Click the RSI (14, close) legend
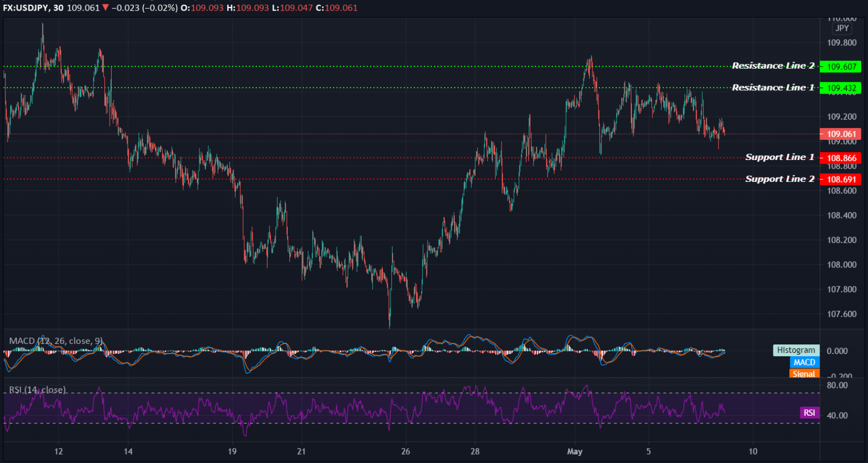This screenshot has width=868, height=463. point(37,390)
